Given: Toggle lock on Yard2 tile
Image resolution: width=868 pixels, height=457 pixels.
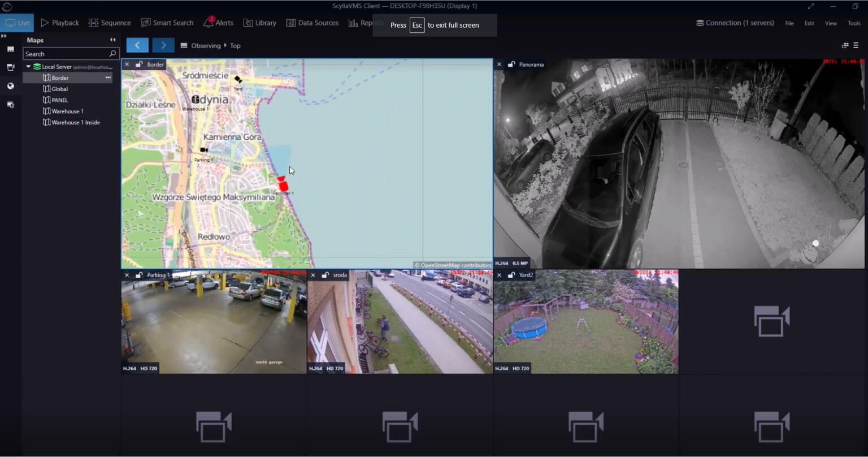Looking at the screenshot, I should coord(511,275).
